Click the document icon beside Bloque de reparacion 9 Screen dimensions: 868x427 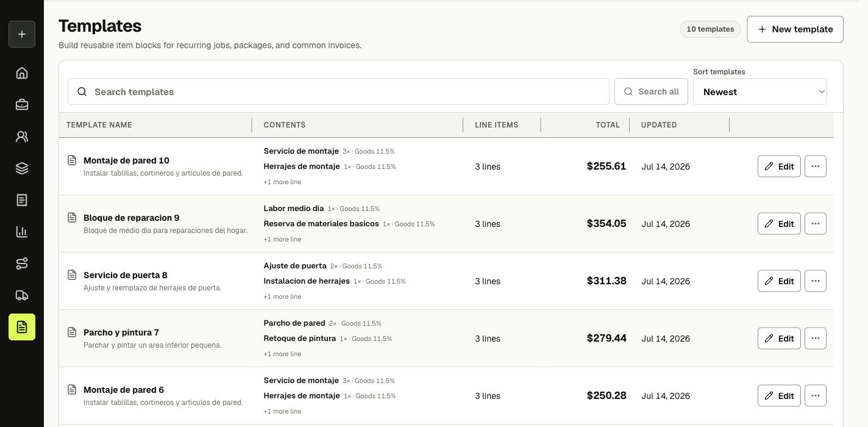point(72,218)
